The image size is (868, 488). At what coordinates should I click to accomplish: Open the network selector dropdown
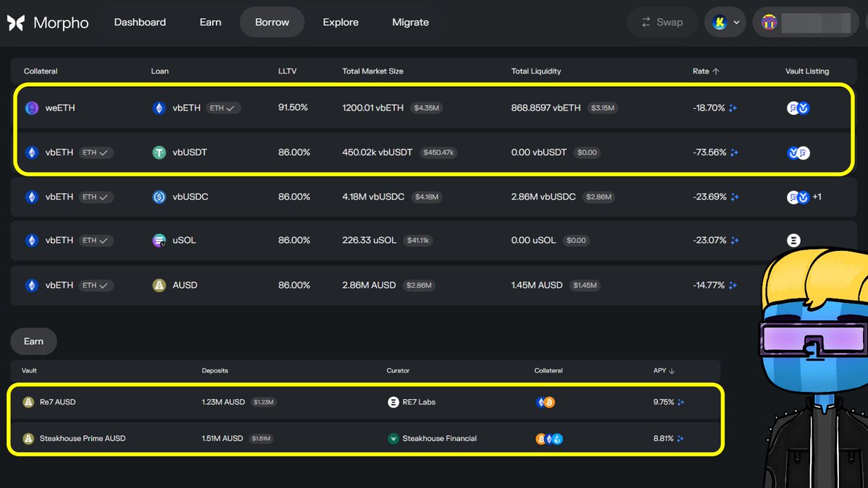pos(726,22)
